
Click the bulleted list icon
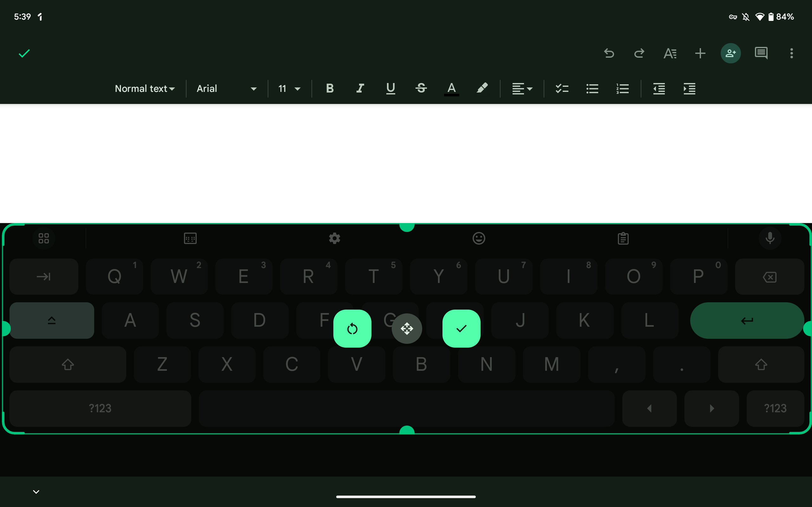[x=592, y=89]
